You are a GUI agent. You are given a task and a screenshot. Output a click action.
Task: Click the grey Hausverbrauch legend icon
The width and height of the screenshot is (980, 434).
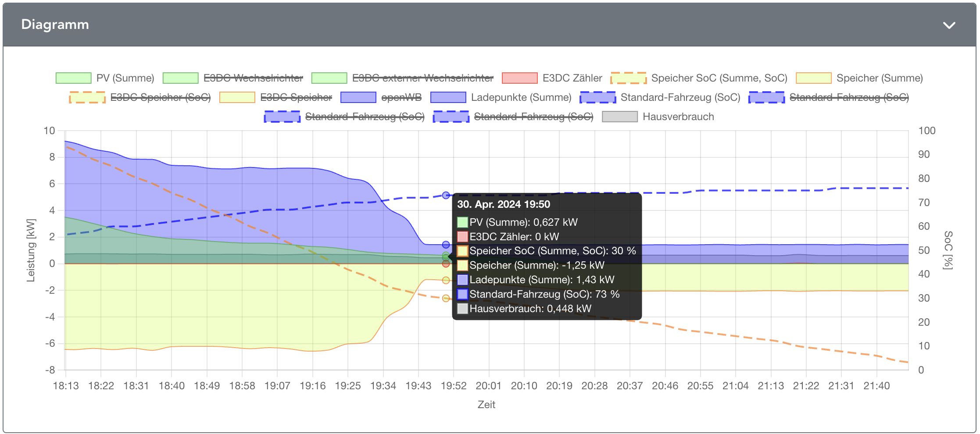click(619, 117)
